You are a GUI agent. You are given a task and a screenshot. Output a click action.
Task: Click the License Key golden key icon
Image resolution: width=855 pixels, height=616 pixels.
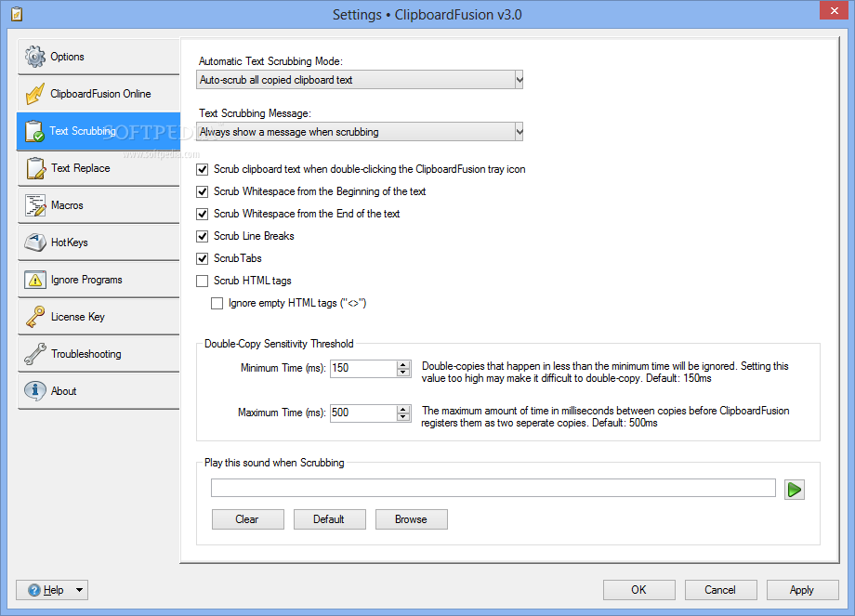point(35,317)
